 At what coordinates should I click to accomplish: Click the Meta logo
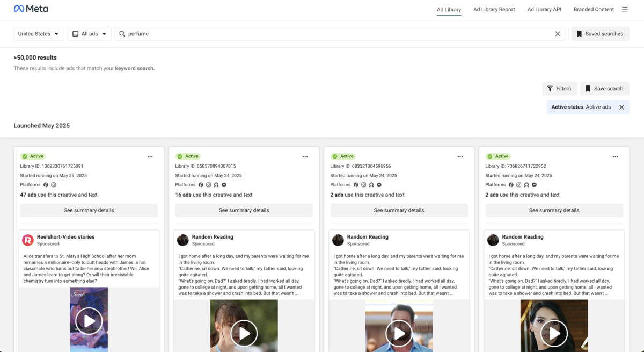coord(31,9)
